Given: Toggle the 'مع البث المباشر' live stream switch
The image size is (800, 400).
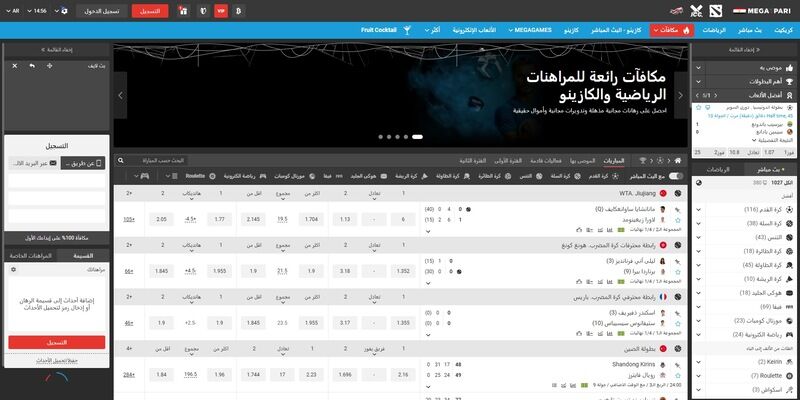Looking at the screenshot, I should click(676, 175).
